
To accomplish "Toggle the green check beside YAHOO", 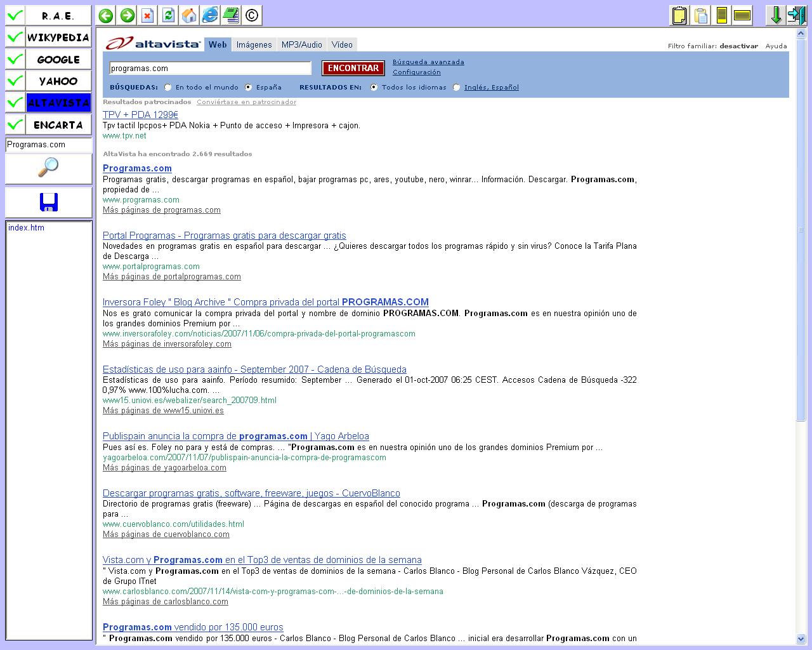I will pos(15,81).
